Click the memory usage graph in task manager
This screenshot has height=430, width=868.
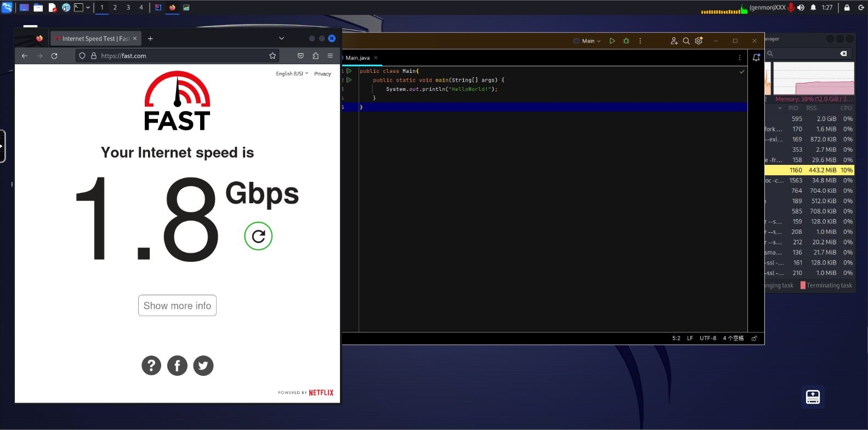point(814,78)
